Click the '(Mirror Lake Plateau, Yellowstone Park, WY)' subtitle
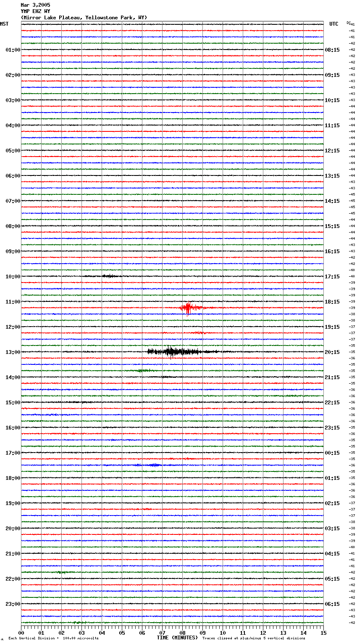This screenshot has height=644, width=357. coord(84,18)
